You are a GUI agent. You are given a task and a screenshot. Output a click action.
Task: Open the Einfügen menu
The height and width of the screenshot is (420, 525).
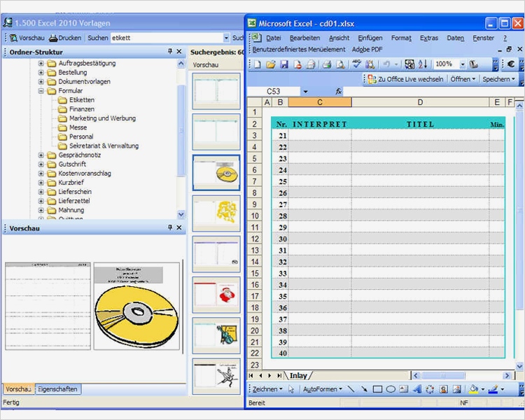click(x=370, y=38)
